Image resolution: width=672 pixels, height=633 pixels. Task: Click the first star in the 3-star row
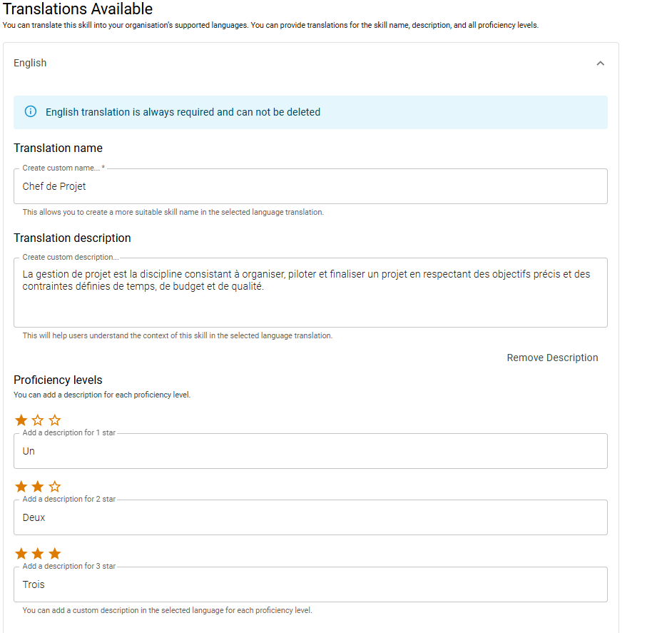21,554
